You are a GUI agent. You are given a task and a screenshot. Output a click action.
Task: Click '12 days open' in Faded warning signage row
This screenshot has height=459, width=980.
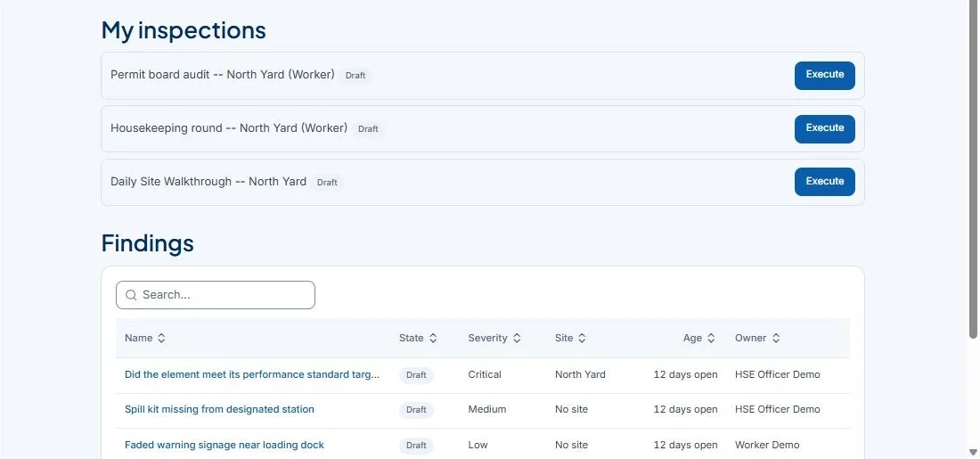click(685, 445)
